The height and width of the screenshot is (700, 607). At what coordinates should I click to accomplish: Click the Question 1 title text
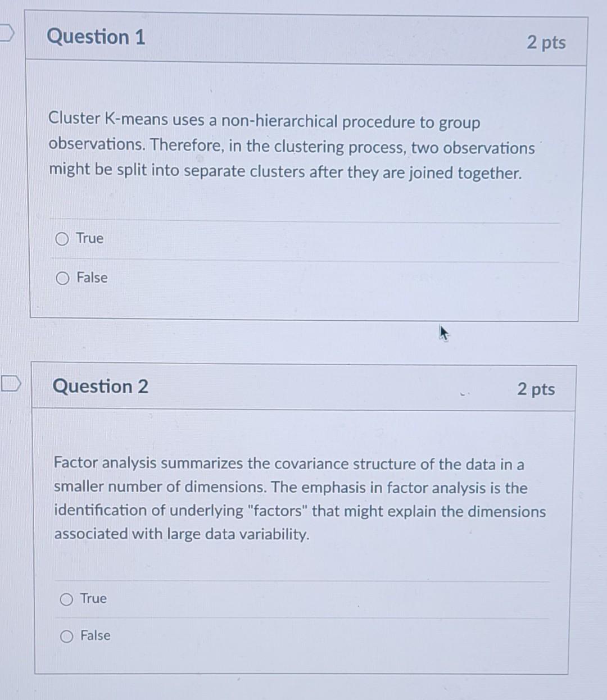click(x=97, y=37)
